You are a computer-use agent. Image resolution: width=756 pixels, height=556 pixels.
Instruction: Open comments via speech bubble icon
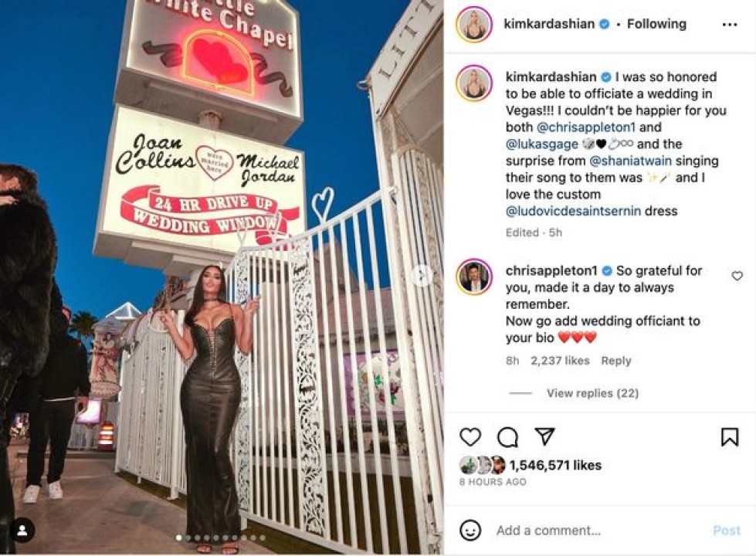[507, 437]
